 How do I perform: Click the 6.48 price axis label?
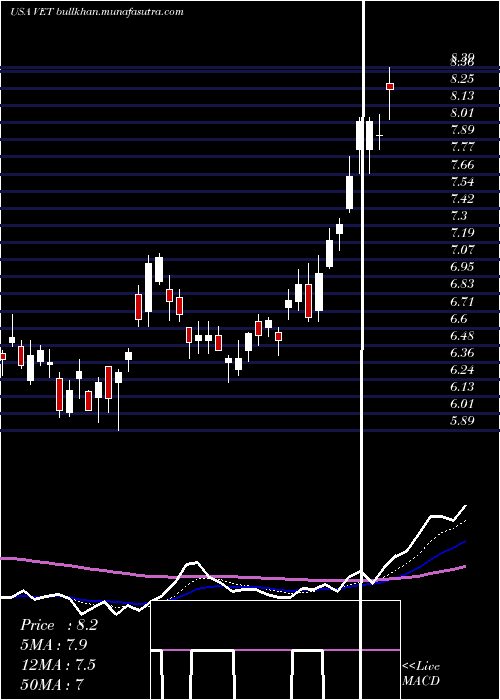462,336
